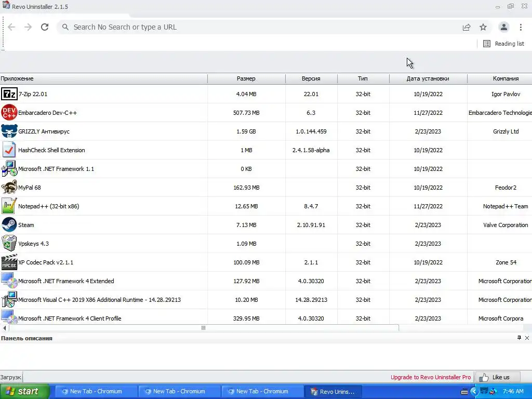The width and height of the screenshot is (532, 399).
Task: Click the .NET Framework 4 Extended icon
Action: tap(9, 281)
